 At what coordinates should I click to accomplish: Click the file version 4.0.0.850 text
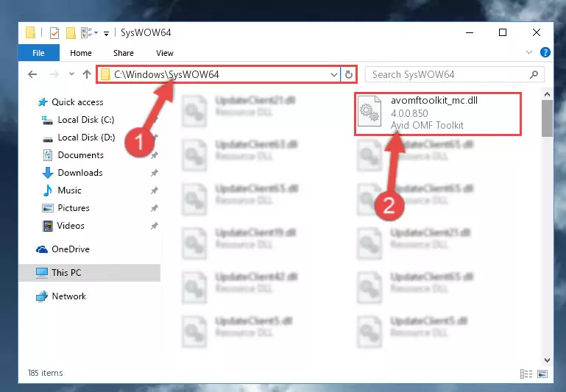[409, 113]
